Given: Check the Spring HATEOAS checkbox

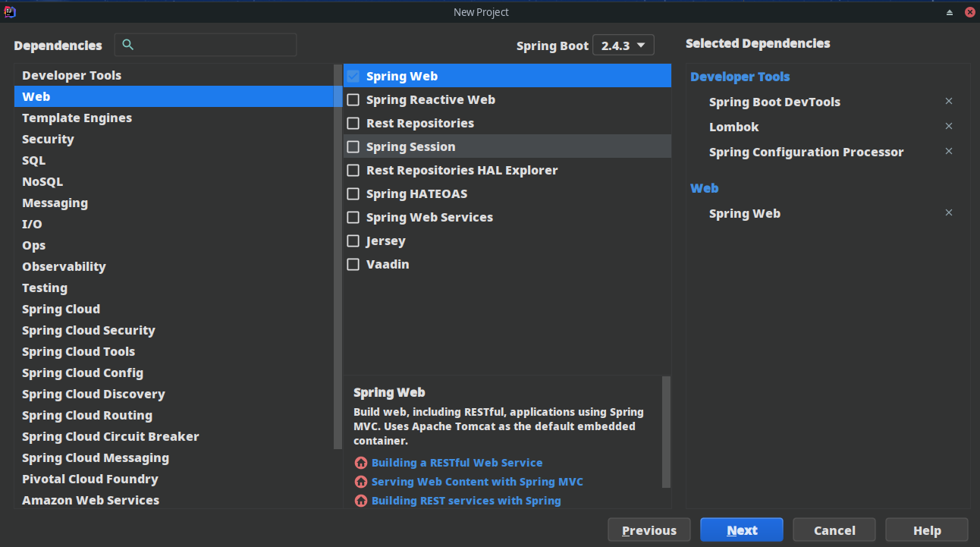Looking at the screenshot, I should pyautogui.click(x=353, y=193).
